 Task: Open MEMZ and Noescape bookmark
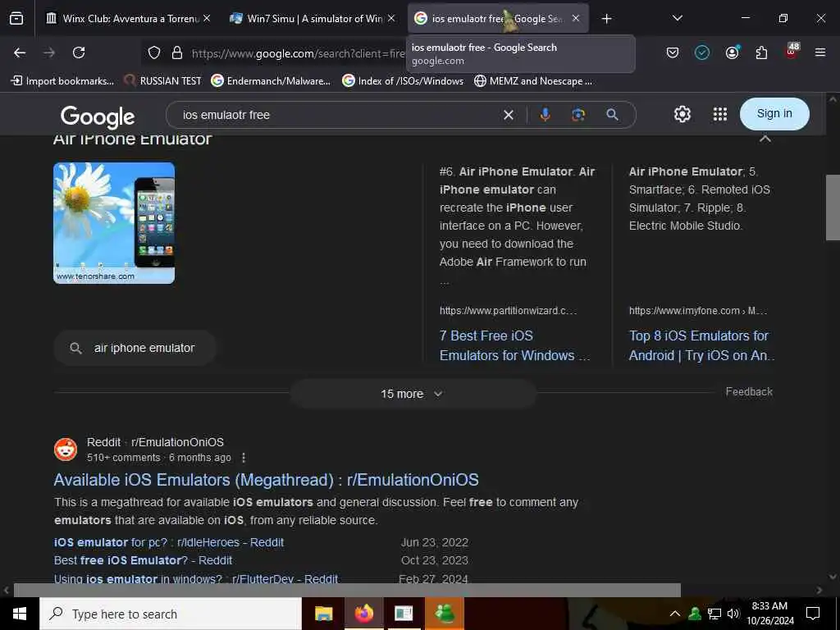click(533, 81)
